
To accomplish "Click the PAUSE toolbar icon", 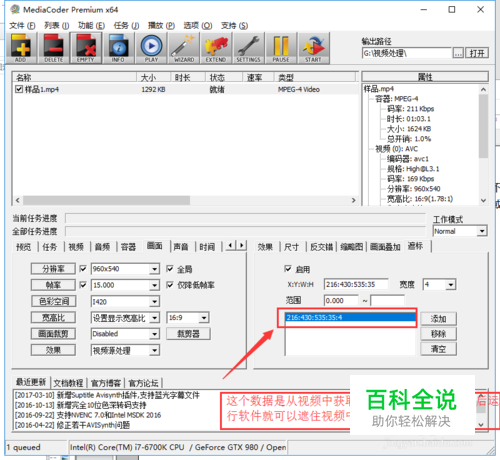I will pyautogui.click(x=281, y=48).
